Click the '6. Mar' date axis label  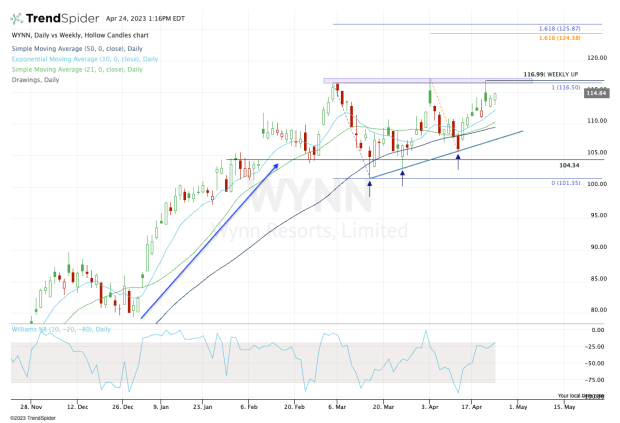coord(337,407)
